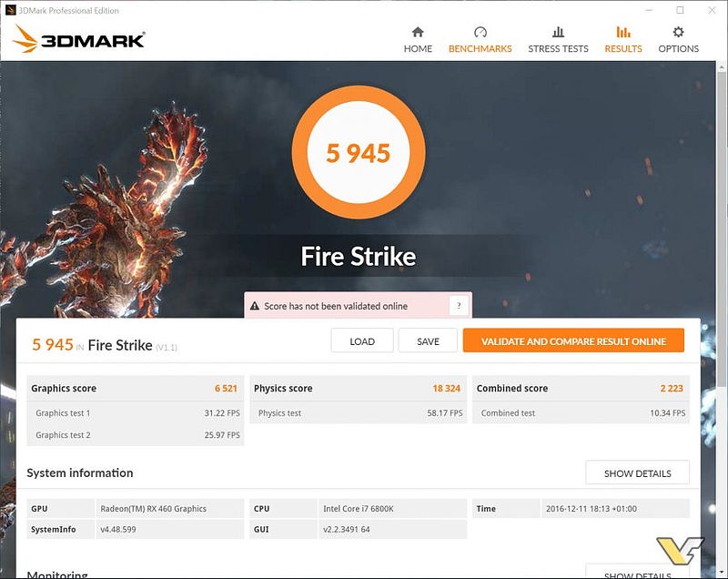Click the Combined score header
This screenshot has height=579, width=728.
(512, 388)
